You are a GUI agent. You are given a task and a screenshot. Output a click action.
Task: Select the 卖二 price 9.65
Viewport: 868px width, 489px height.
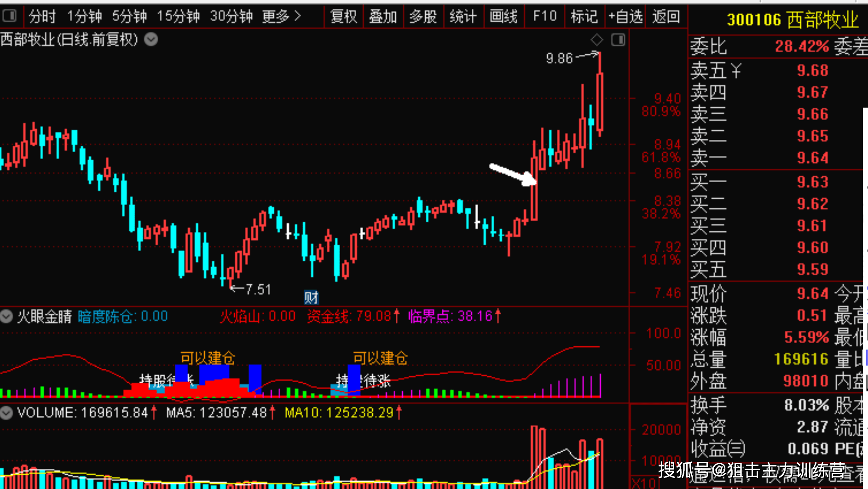point(812,136)
